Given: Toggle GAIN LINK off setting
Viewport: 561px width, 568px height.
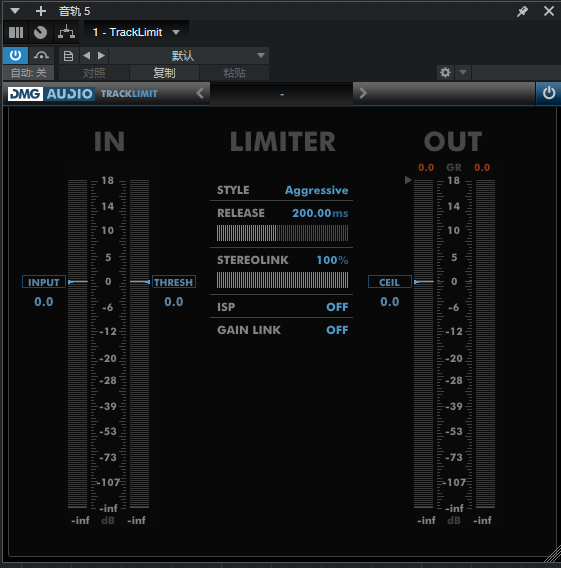Looking at the screenshot, I should tap(337, 330).
